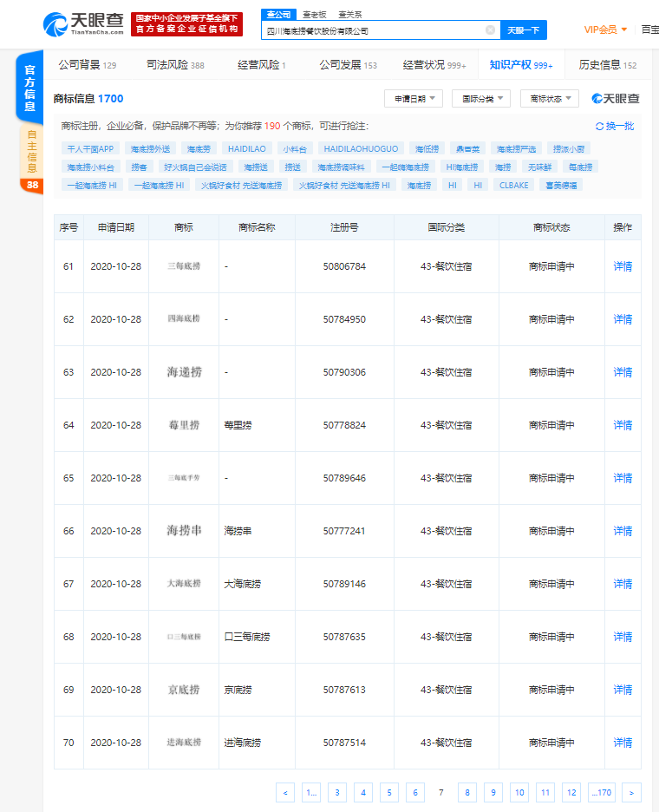This screenshot has width=659, height=812.
Task: Jump to page 12 in pagination
Action: [571, 792]
